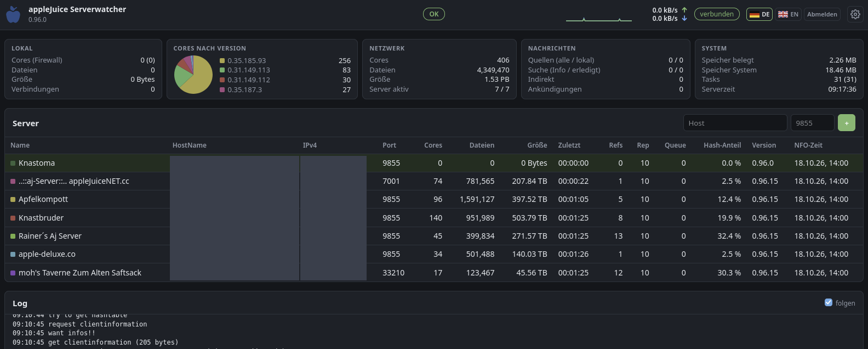Click the Knastoma server color marker

(x=13, y=163)
